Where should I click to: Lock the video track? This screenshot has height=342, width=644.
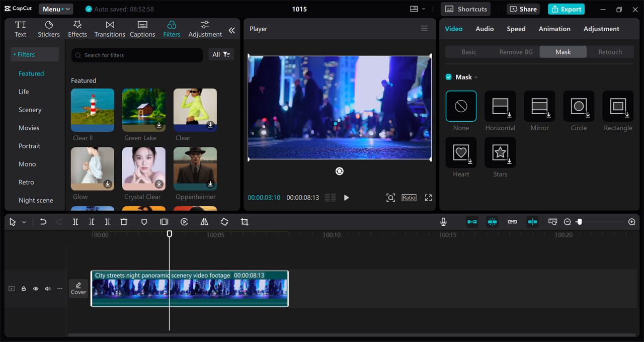click(x=24, y=289)
